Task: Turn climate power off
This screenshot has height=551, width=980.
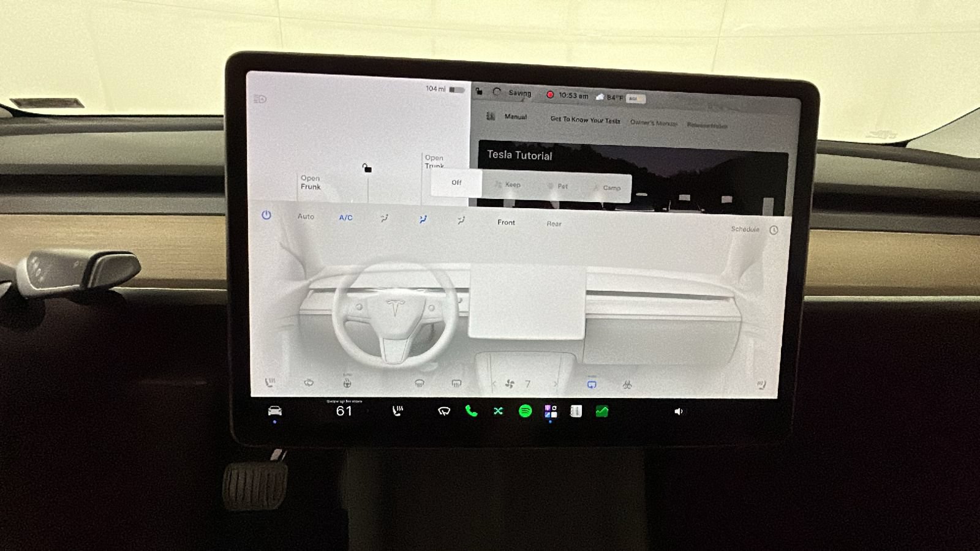Action: (x=266, y=216)
